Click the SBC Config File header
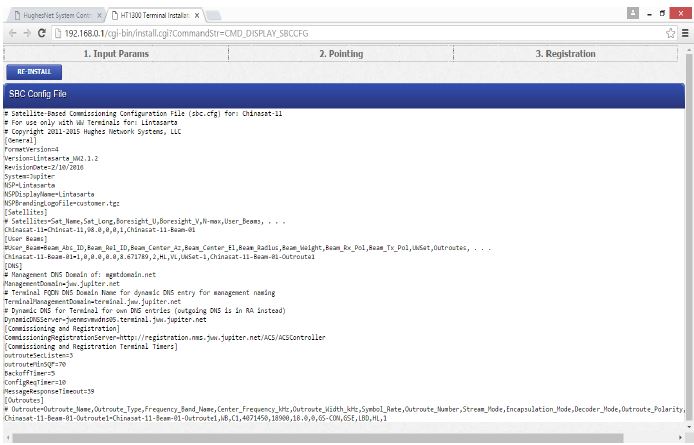The width and height of the screenshot is (694, 445). tap(344, 95)
